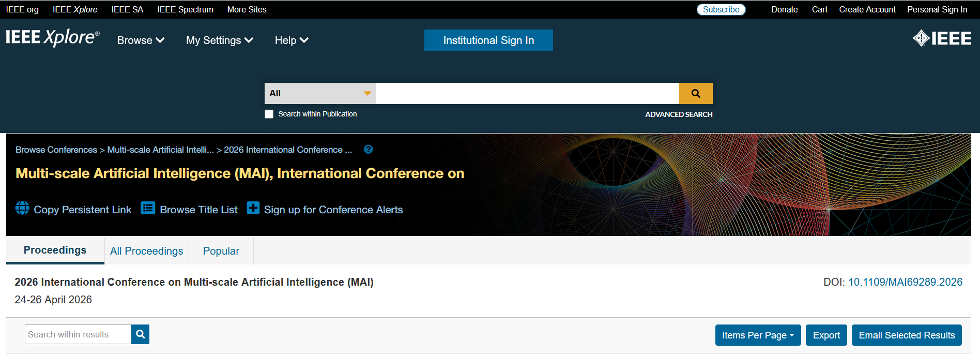Click the 2026 International Conference proceedings title
This screenshot has height=354, width=980.
(x=194, y=282)
